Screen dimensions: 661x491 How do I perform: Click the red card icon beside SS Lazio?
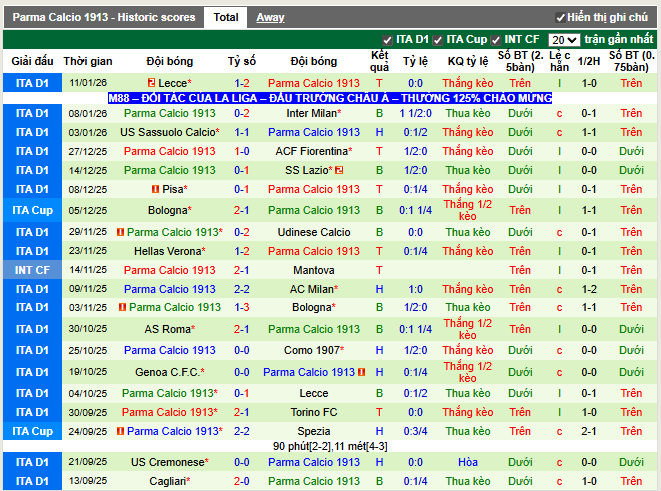pyautogui.click(x=339, y=170)
